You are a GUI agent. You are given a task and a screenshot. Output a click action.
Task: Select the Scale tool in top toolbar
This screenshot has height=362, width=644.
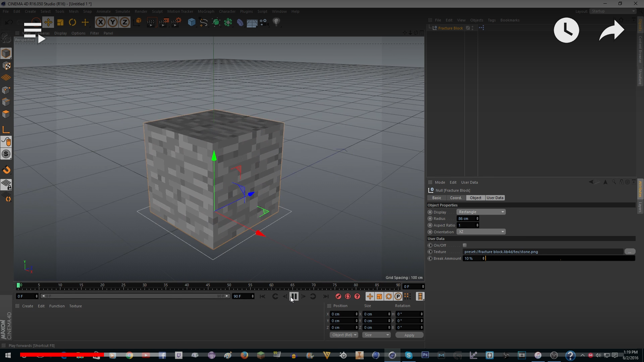[x=60, y=22]
